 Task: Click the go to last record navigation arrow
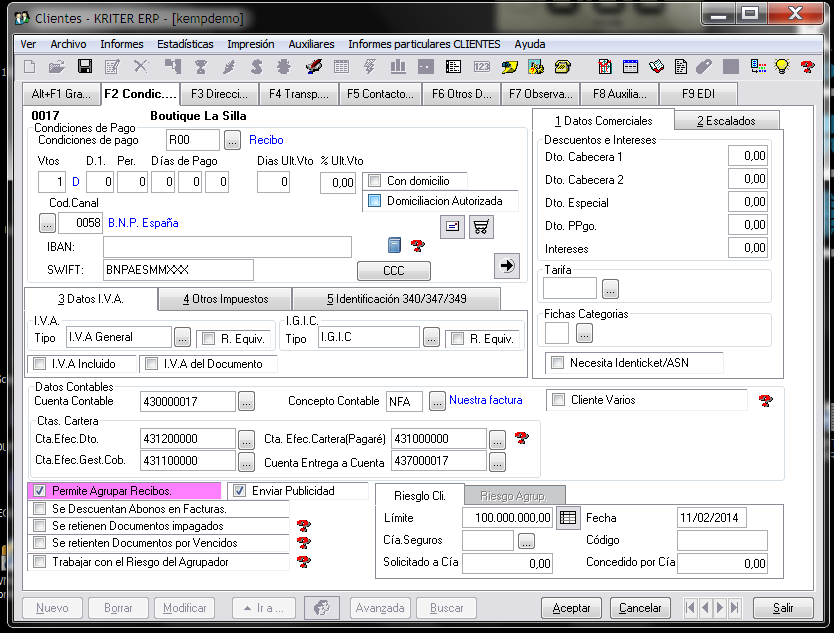tap(735, 607)
